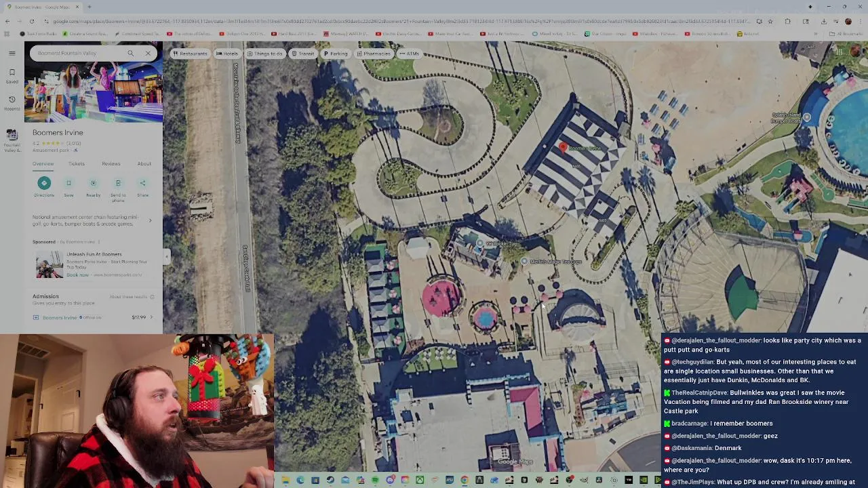Open the Xbox app from the taskbar

(x=420, y=481)
